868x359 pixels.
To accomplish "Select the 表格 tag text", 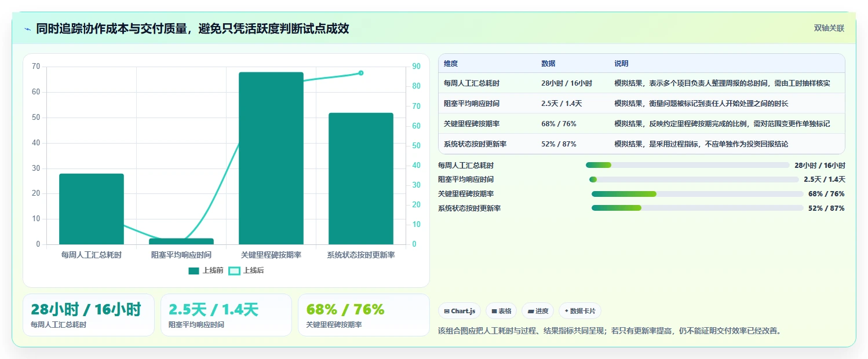I will (505, 311).
